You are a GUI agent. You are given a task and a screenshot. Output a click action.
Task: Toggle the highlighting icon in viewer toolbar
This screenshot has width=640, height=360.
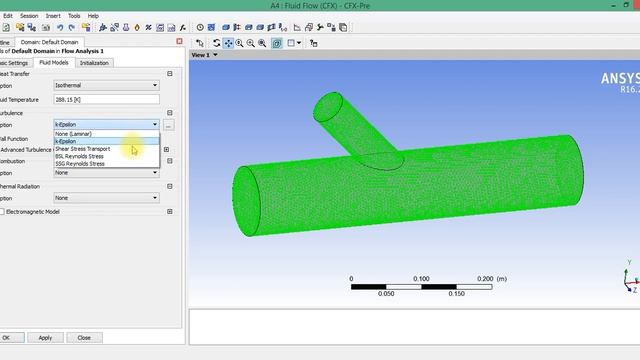coord(276,43)
